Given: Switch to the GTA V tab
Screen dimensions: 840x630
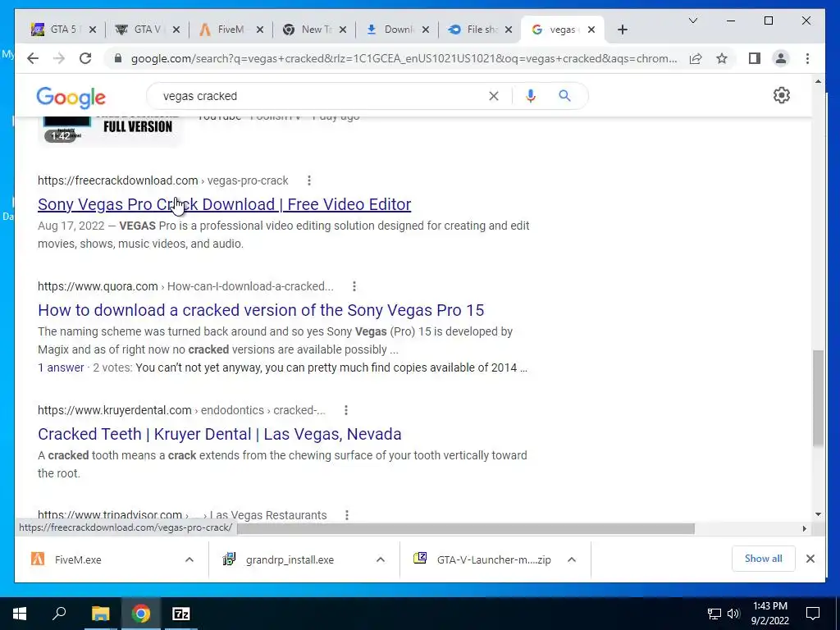Looking at the screenshot, I should 139,30.
